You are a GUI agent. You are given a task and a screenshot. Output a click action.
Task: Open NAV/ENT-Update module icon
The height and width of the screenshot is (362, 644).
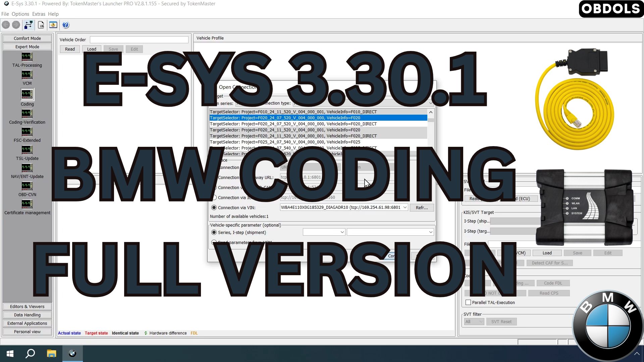point(27,168)
